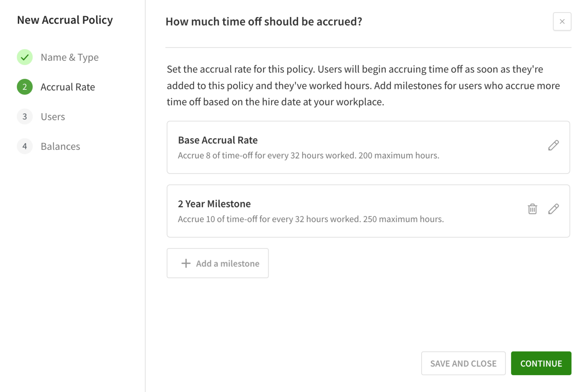Edit the Base Accrual Rate
The image size is (587, 392).
coord(553,146)
